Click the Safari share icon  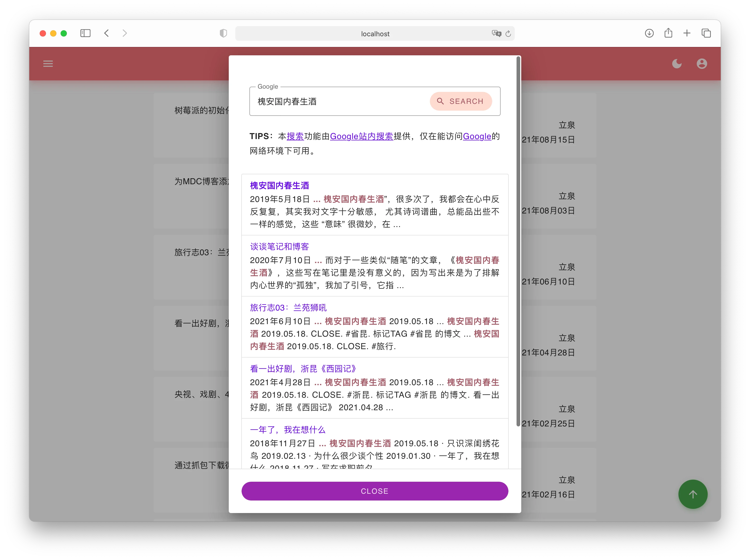point(668,33)
